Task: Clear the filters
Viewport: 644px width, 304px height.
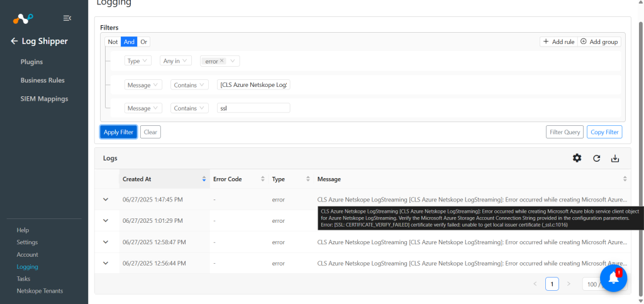Action: tap(150, 132)
